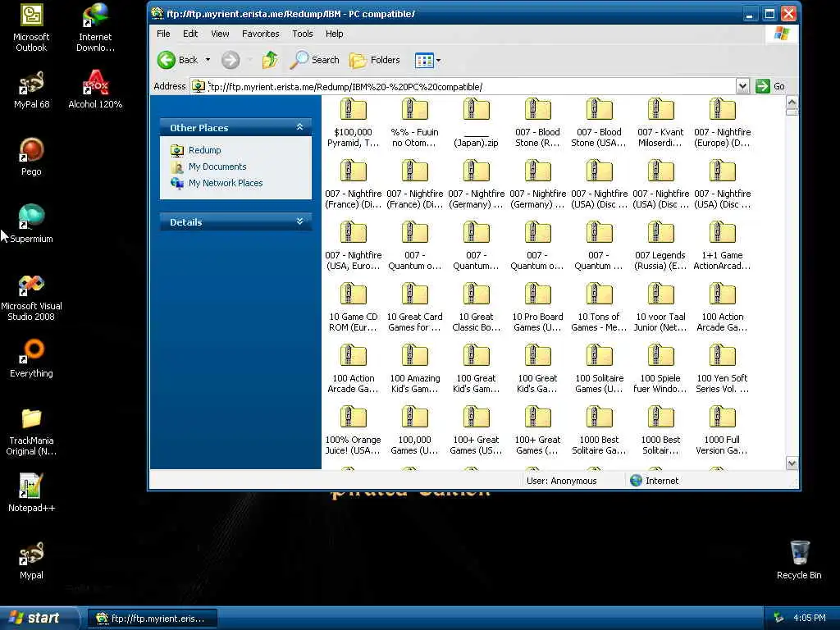Select 10 Game CD ROM zip

(x=353, y=308)
